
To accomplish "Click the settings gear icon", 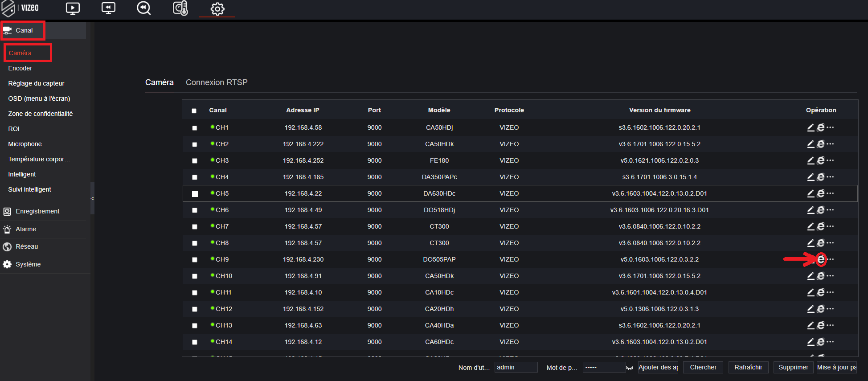I will click(x=217, y=9).
